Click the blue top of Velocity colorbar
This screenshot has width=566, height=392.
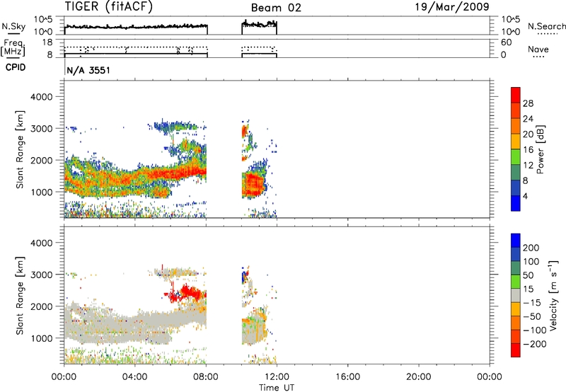tap(516, 241)
